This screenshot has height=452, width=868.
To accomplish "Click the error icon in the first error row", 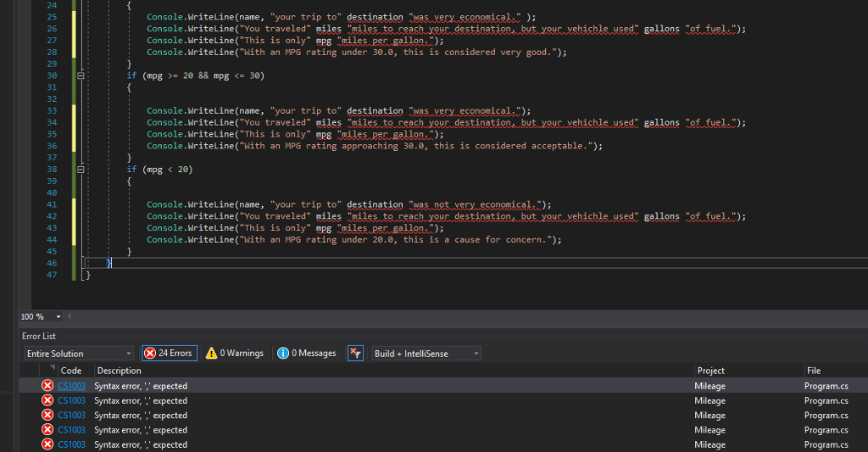I will [47, 386].
